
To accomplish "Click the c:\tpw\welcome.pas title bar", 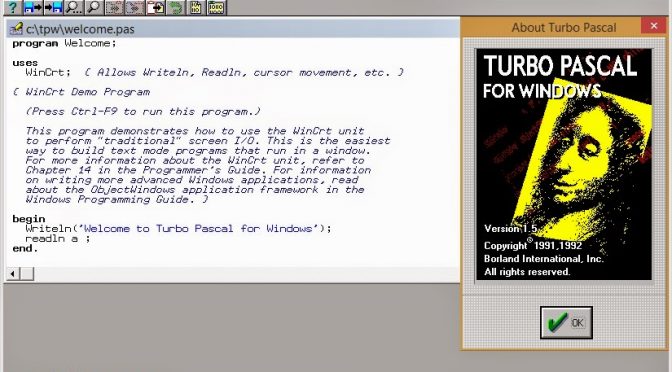I will click(233, 29).
